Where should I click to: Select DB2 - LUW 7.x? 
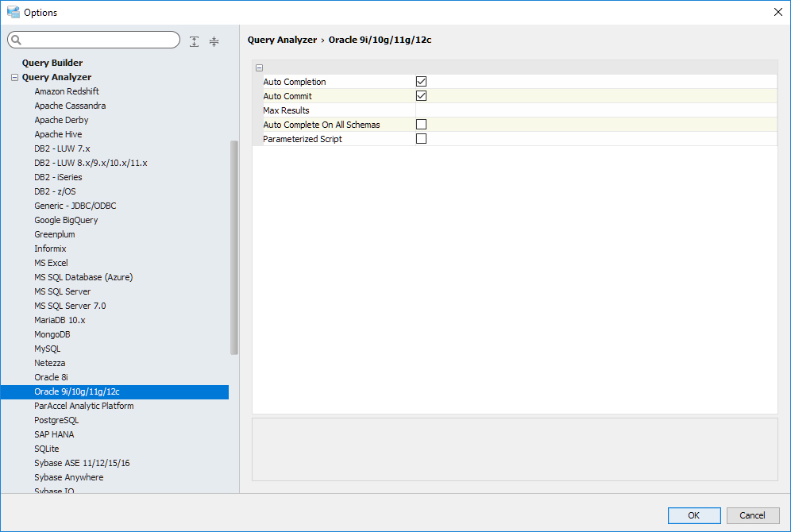(62, 148)
